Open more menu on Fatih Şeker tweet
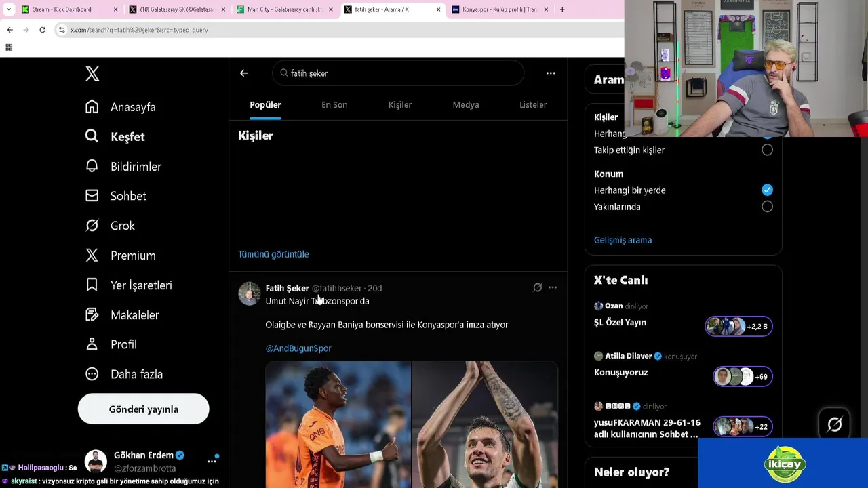 point(553,287)
